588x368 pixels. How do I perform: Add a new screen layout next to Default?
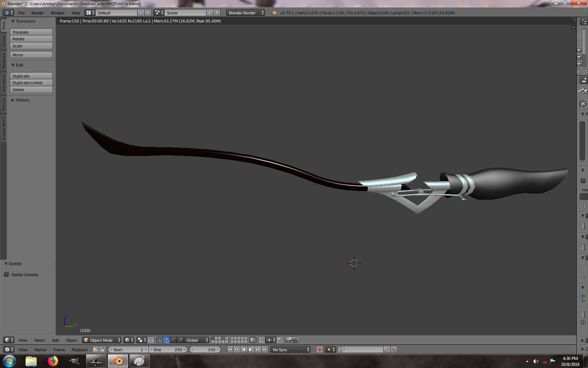tap(141, 13)
